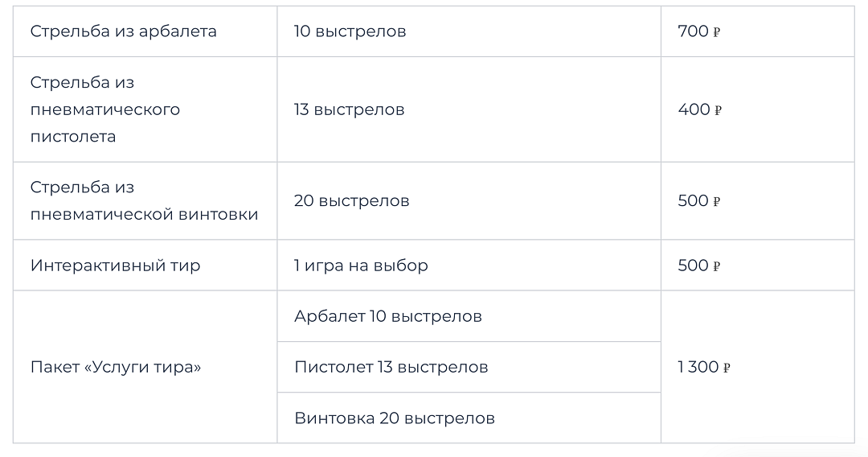The width and height of the screenshot is (868, 457).
Task: Click the 500 ₽ price for Интерактивный тир
Action: (x=698, y=266)
